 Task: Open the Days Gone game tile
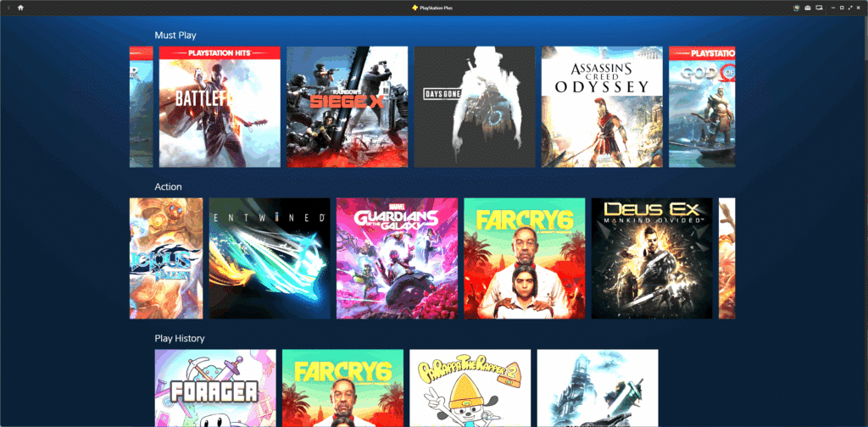pyautogui.click(x=475, y=107)
